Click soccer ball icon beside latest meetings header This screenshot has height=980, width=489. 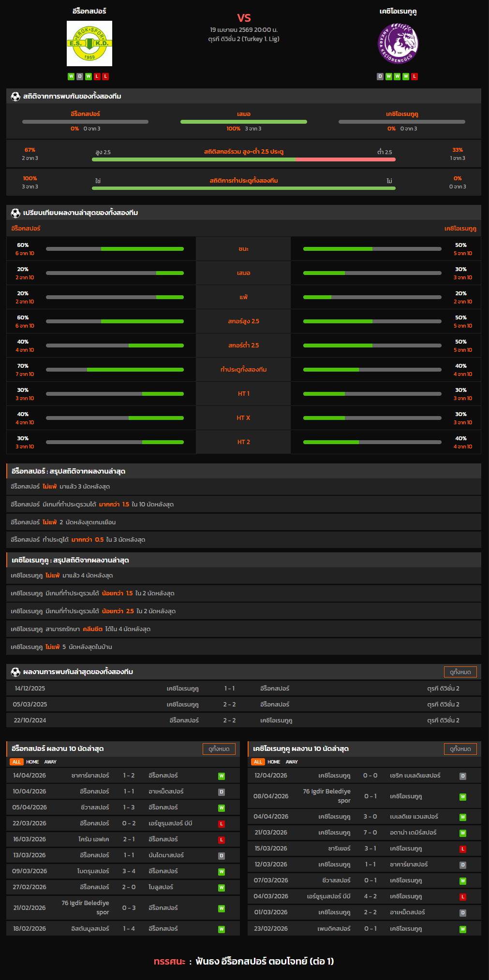coord(15,672)
